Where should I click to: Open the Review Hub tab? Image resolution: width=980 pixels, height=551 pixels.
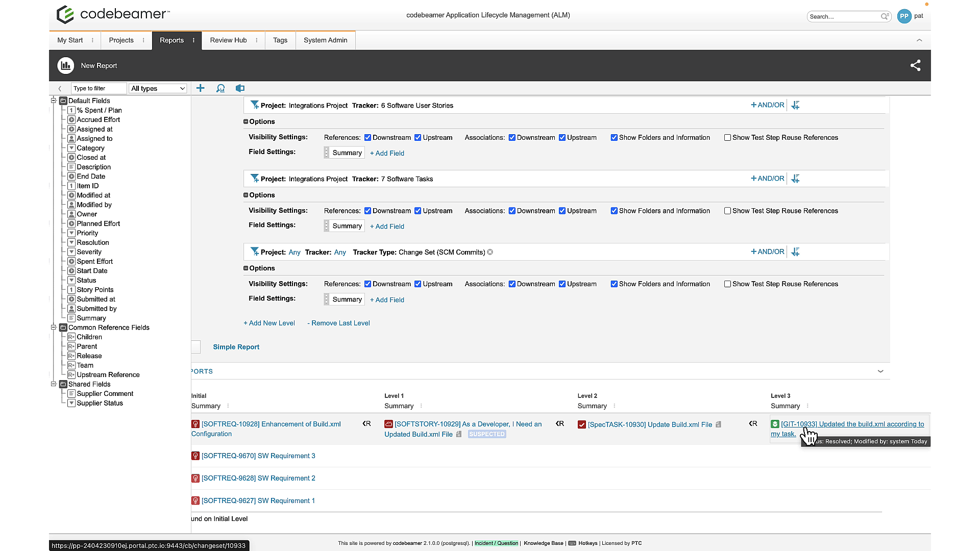tap(228, 40)
